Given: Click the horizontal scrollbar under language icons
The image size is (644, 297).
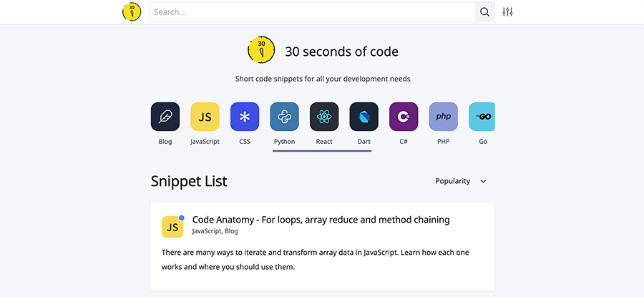Looking at the screenshot, I should pyautogui.click(x=323, y=151).
